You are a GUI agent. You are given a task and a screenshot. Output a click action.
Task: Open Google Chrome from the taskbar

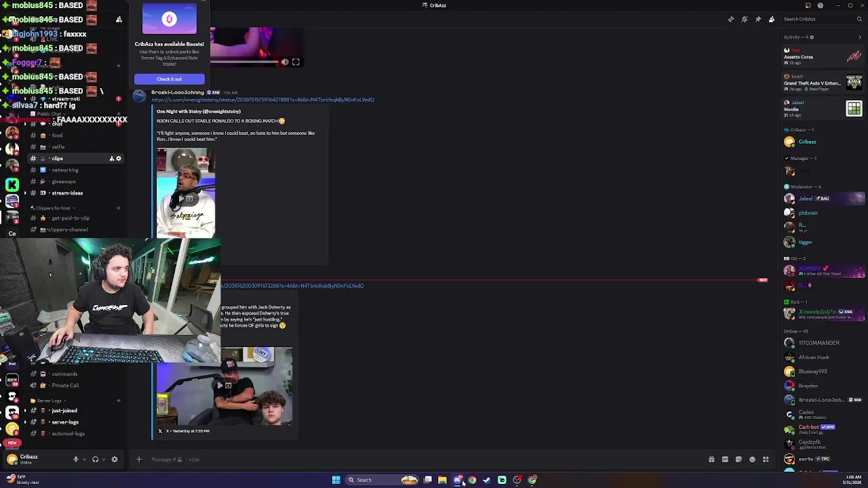pos(472,480)
